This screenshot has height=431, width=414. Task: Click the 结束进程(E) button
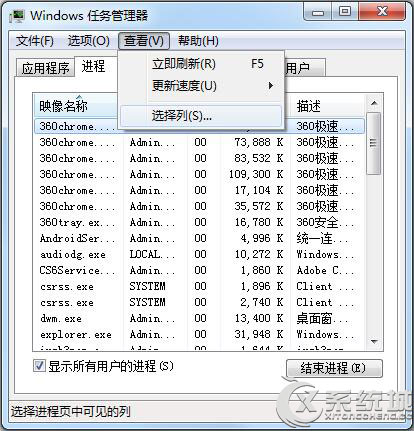point(334,368)
